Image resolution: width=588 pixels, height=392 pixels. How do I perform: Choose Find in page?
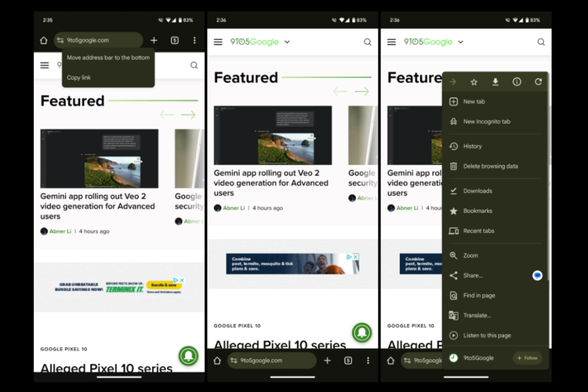coord(495,296)
